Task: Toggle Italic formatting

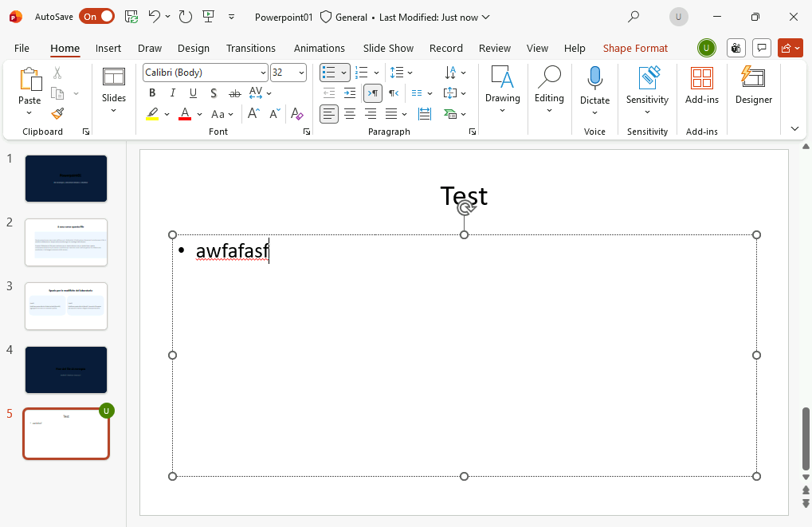Action: point(172,93)
